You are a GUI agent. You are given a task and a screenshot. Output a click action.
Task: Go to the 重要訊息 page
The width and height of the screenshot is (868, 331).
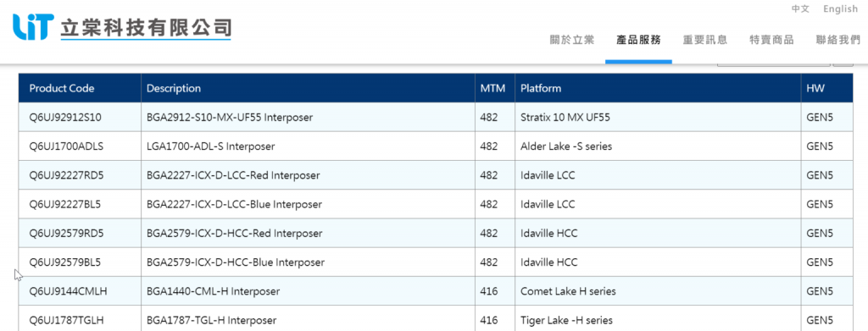704,40
